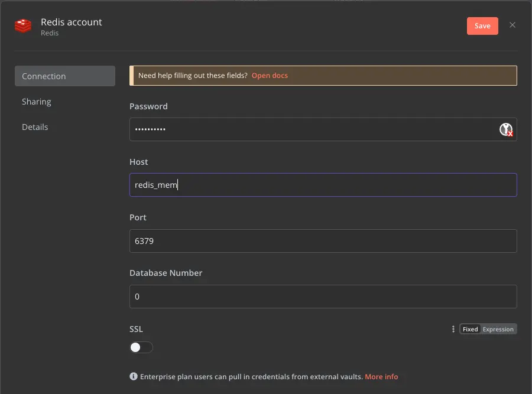Close the Redis credential dialog
The height and width of the screenshot is (394, 532).
tap(512, 25)
